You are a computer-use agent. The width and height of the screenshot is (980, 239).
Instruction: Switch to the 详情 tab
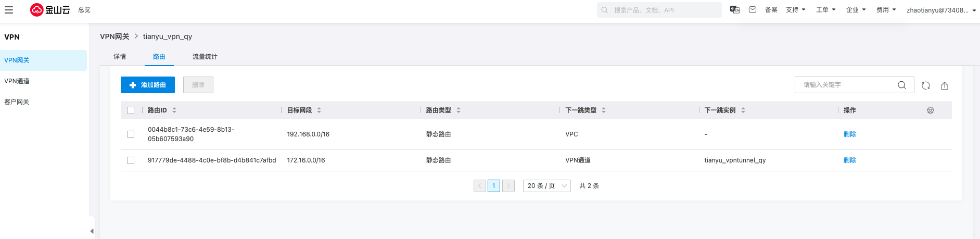click(120, 57)
